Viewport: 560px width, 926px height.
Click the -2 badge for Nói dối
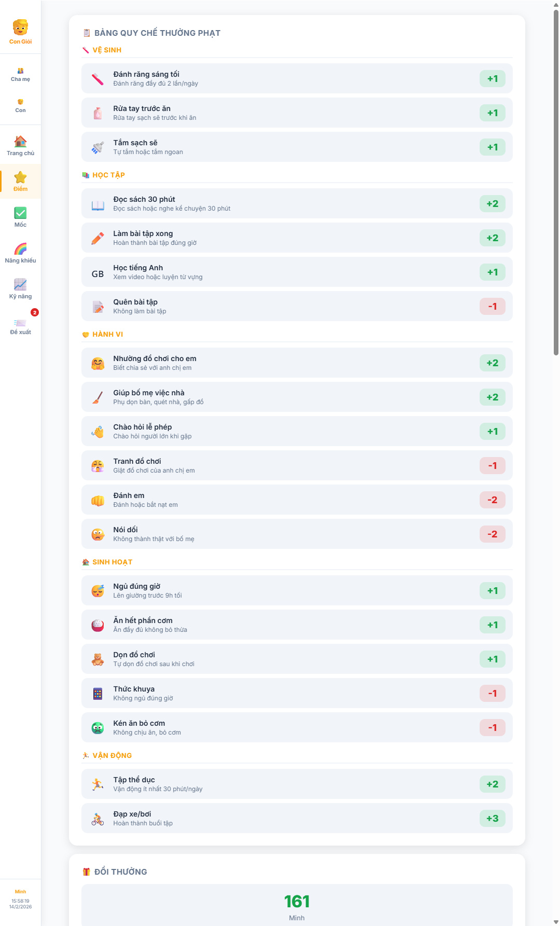(x=492, y=534)
